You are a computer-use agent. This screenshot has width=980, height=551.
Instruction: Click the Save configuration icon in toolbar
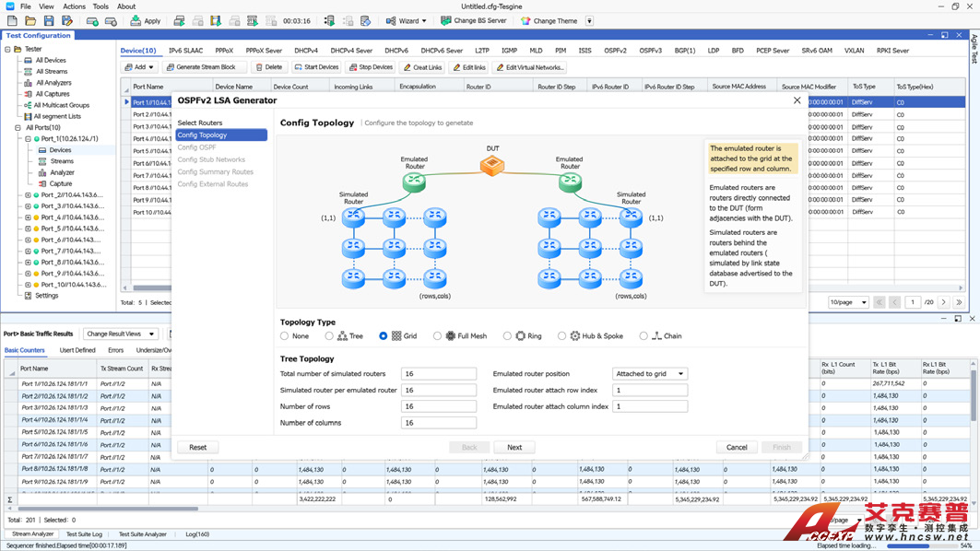49,20
